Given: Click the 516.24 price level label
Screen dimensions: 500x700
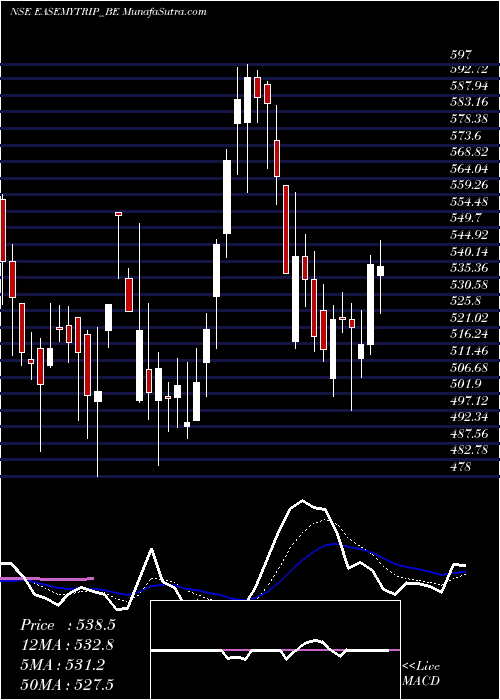Looking at the screenshot, I should (469, 334).
